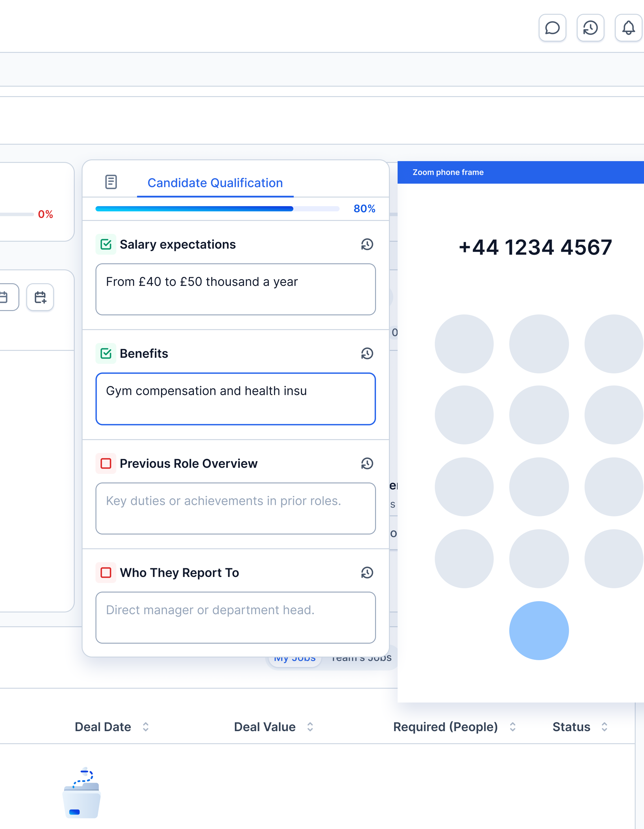
Task: Click into the Benefits text field
Action: click(236, 399)
